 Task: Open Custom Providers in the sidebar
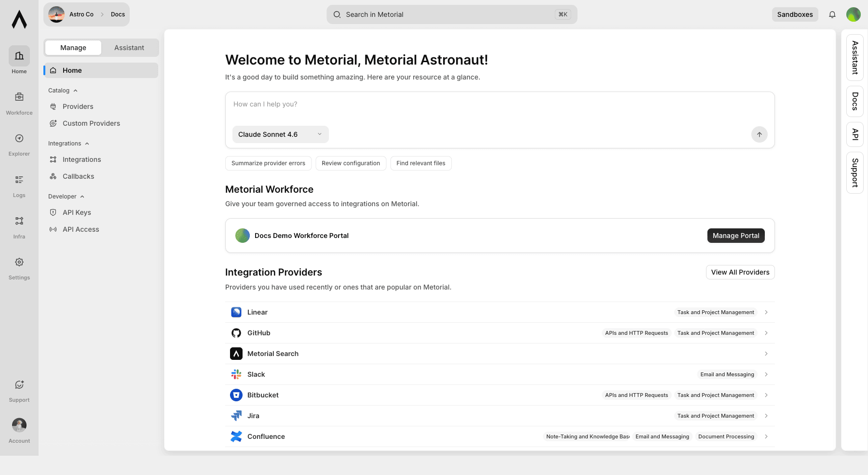101,123
